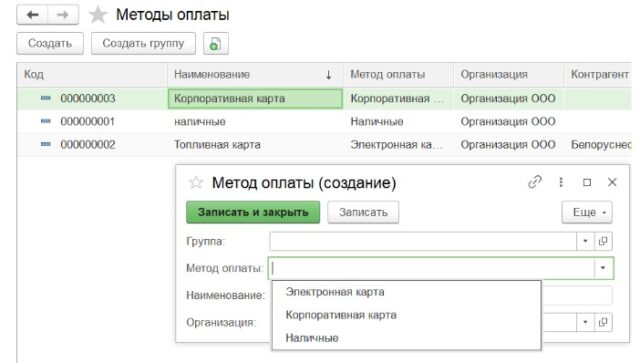Open the three-dots menu in dialog header
Viewport: 640px width, 363px height.
click(561, 182)
